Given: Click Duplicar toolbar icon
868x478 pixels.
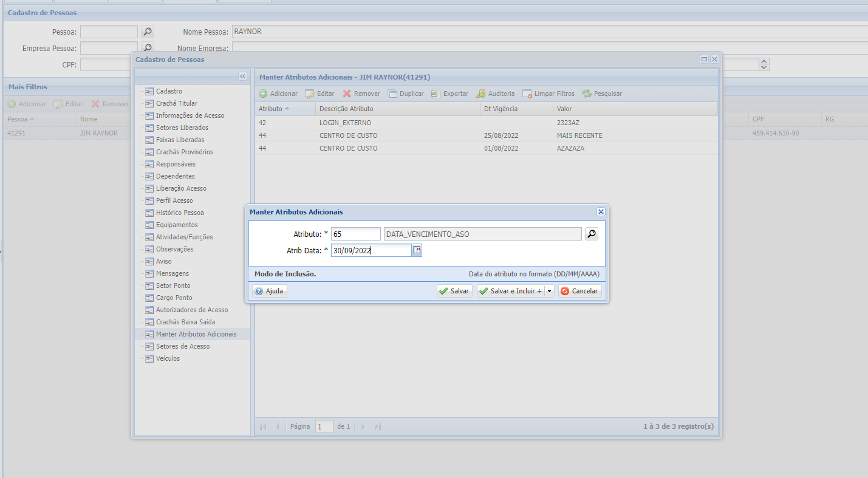Looking at the screenshot, I should click(x=392, y=94).
